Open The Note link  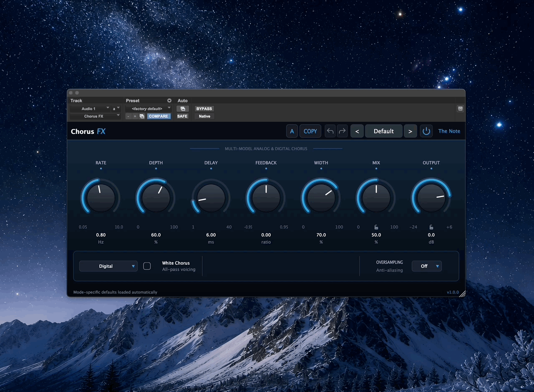point(449,131)
